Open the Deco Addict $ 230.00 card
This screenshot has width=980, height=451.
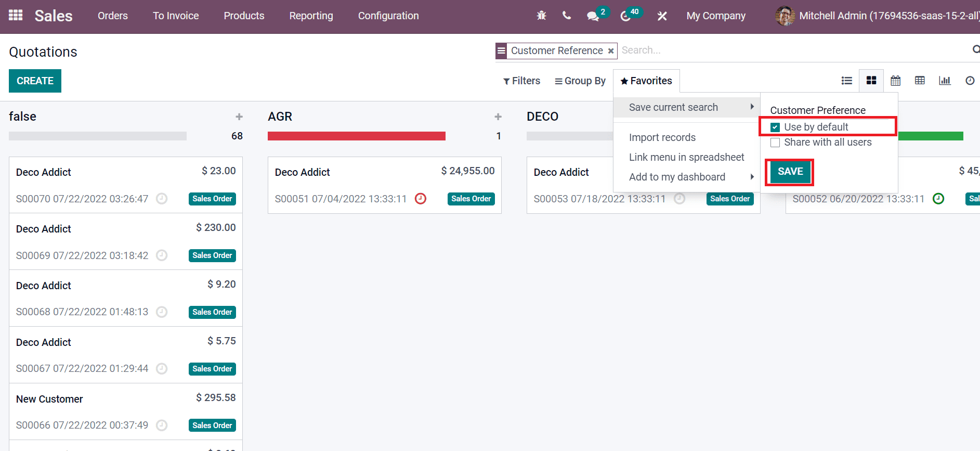pos(126,242)
